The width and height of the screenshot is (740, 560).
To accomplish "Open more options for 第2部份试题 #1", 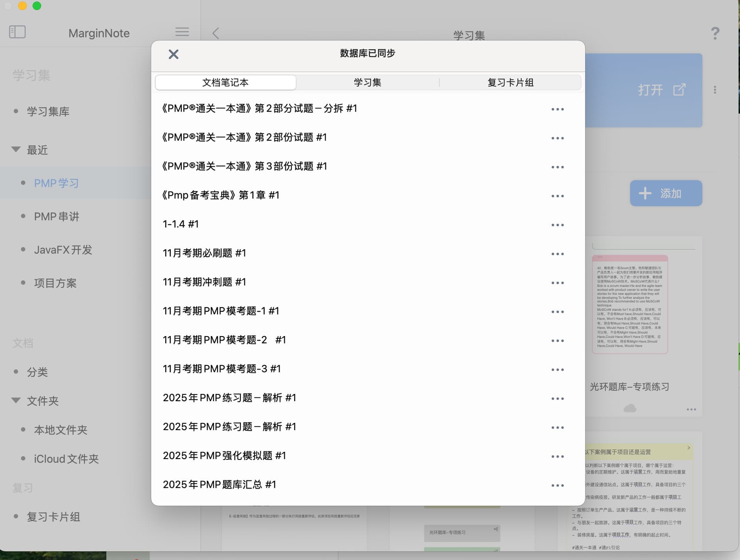I will tap(557, 138).
